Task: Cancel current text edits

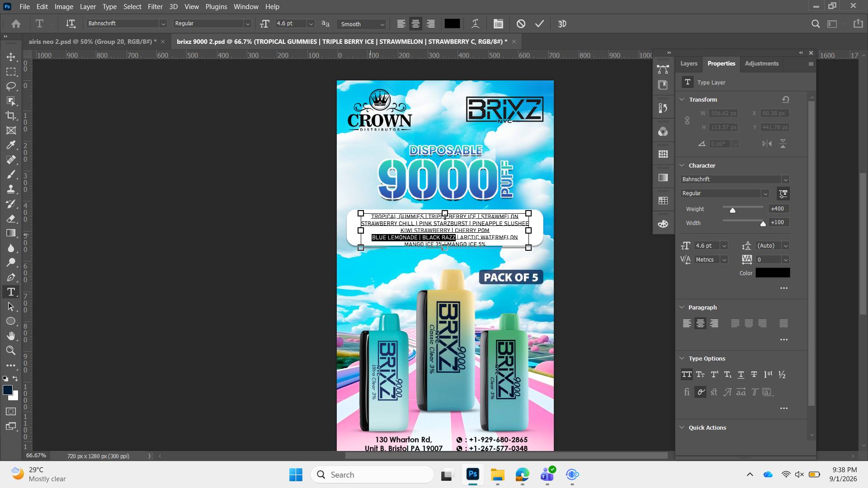Action: click(521, 24)
